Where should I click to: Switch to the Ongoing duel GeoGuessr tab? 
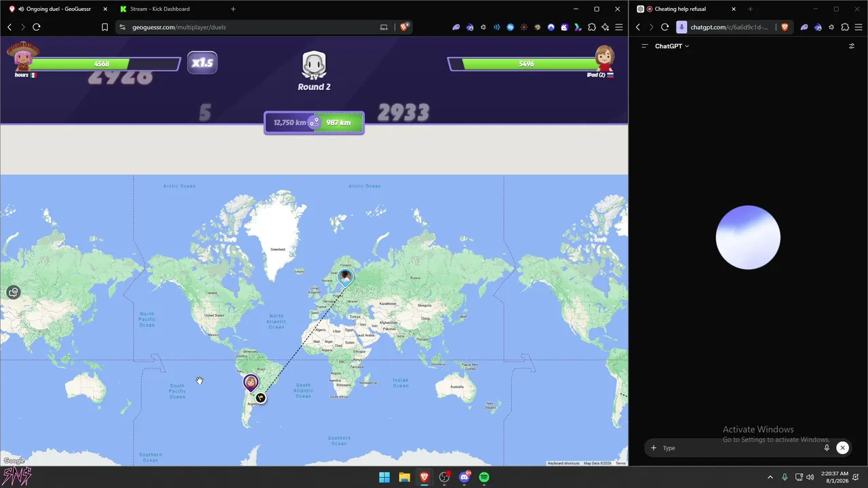pyautogui.click(x=58, y=9)
